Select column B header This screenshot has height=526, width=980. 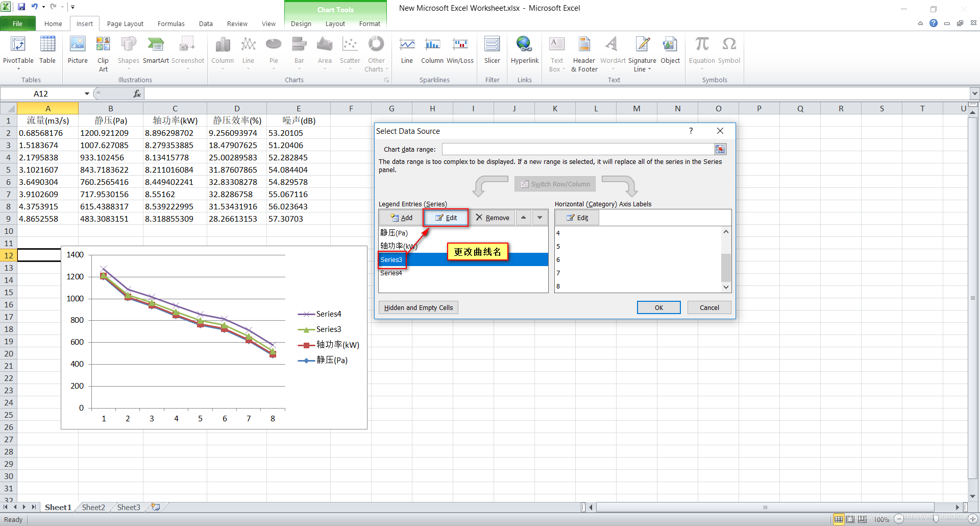tap(111, 108)
